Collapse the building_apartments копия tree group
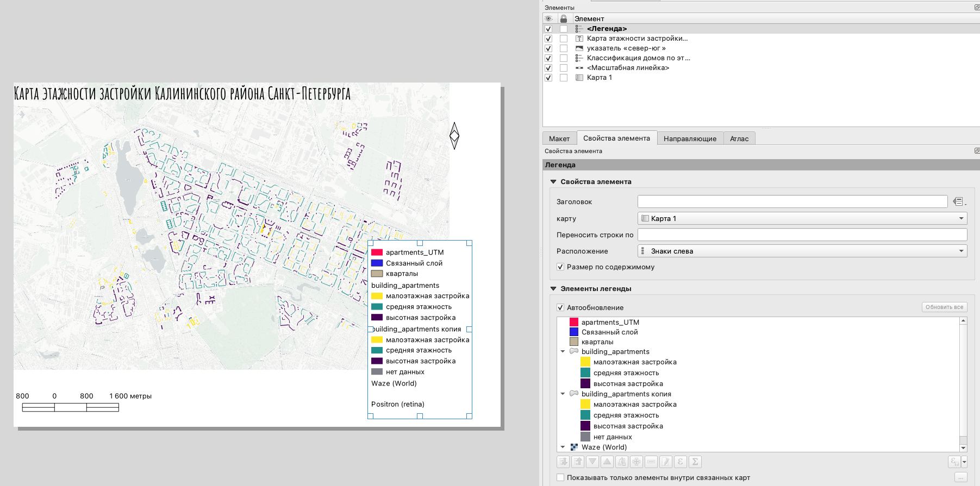The width and height of the screenshot is (980, 486). 563,394
